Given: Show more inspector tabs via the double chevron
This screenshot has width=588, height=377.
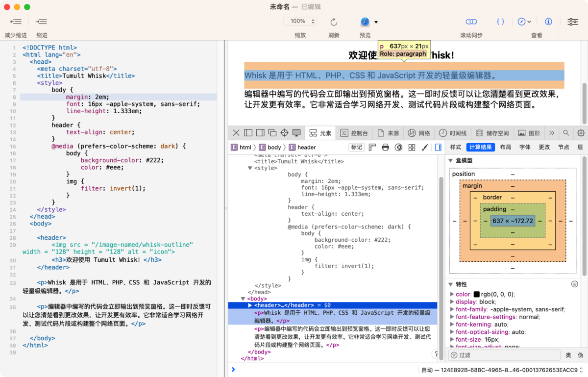Looking at the screenshot, I should click(x=552, y=133).
